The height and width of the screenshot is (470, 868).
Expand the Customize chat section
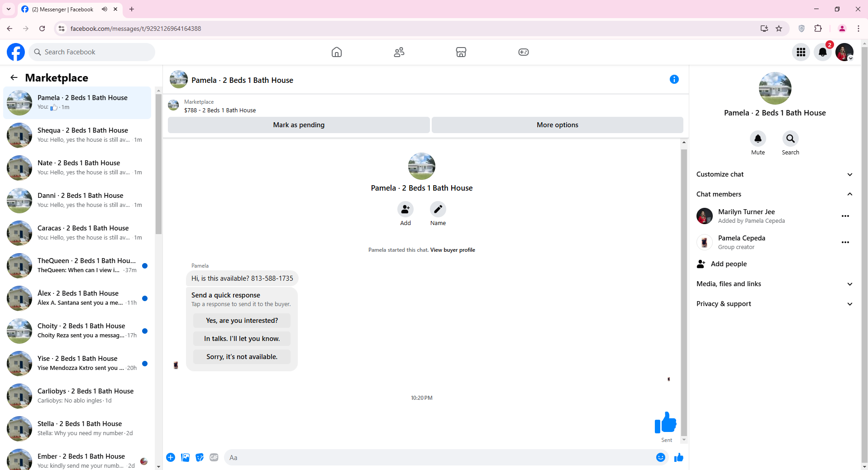pos(774,174)
